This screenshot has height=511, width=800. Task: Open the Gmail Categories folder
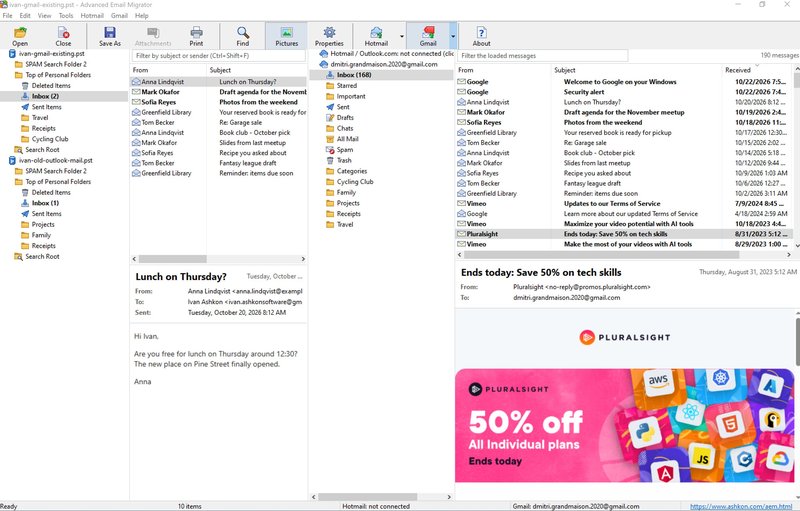(352, 171)
